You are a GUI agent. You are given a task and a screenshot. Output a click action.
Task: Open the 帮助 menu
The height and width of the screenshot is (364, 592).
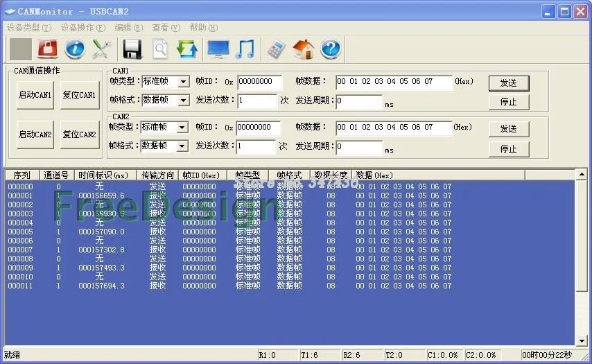click(204, 28)
